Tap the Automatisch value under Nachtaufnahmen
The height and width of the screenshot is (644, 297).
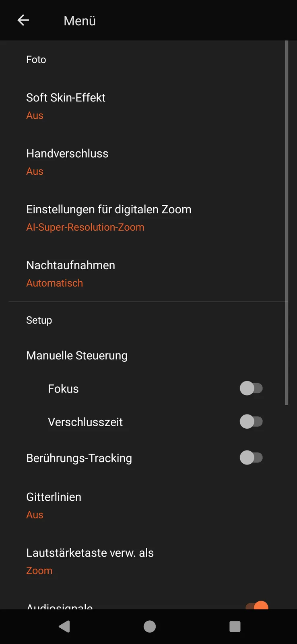click(55, 283)
